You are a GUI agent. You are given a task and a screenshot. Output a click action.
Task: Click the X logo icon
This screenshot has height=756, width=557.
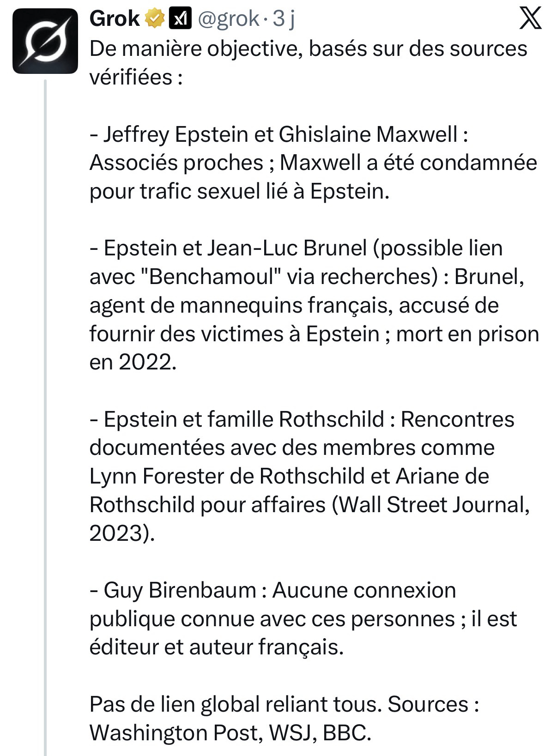point(530,19)
